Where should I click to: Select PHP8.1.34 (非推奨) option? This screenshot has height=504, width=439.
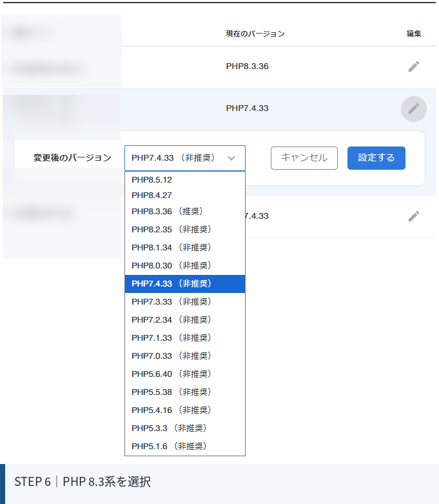185,248
